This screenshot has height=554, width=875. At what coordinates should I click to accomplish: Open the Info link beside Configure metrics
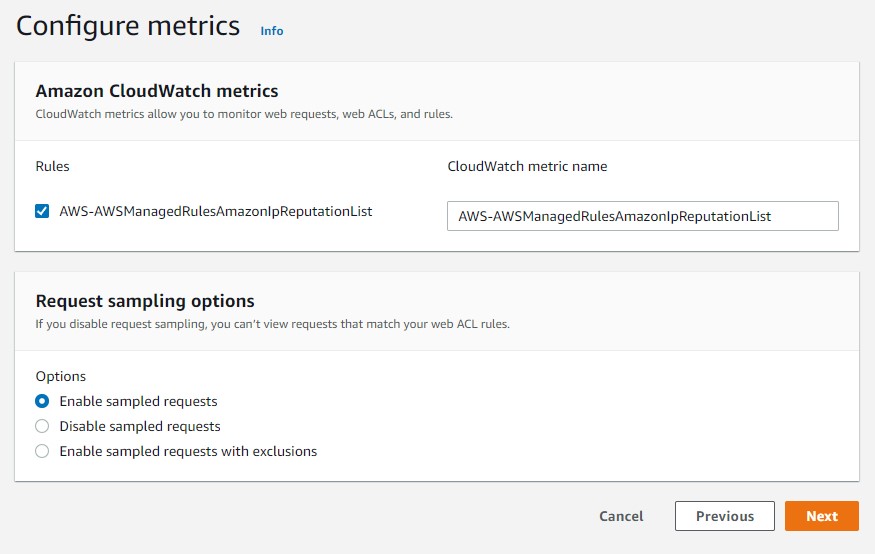coord(272,31)
